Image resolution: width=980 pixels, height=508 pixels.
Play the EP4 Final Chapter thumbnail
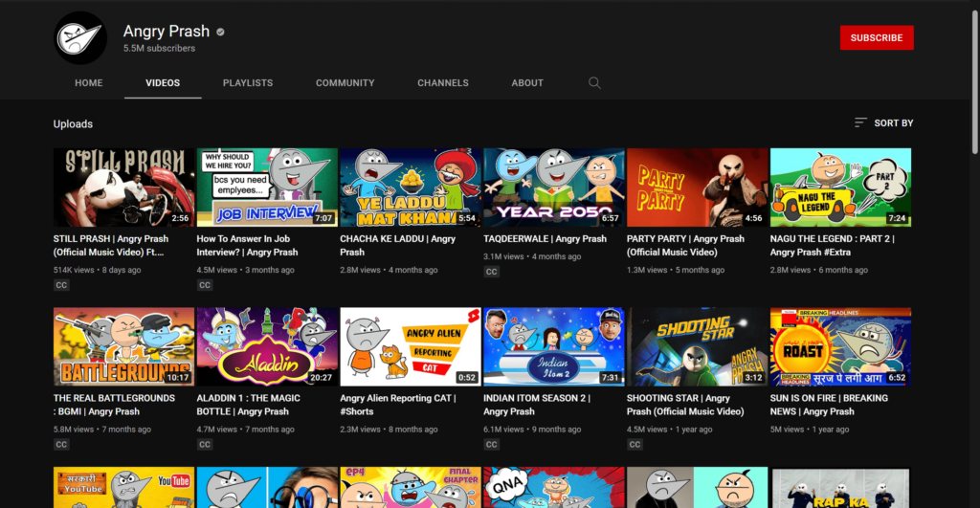pos(410,487)
